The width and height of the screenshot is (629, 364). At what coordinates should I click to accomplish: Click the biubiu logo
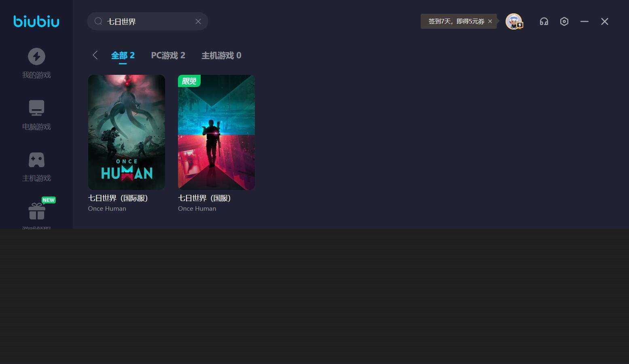click(x=36, y=21)
